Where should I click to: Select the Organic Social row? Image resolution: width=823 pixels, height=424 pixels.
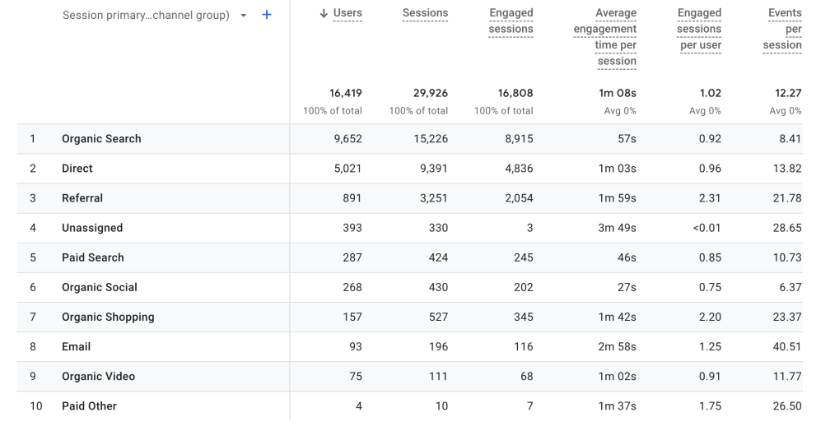99,287
